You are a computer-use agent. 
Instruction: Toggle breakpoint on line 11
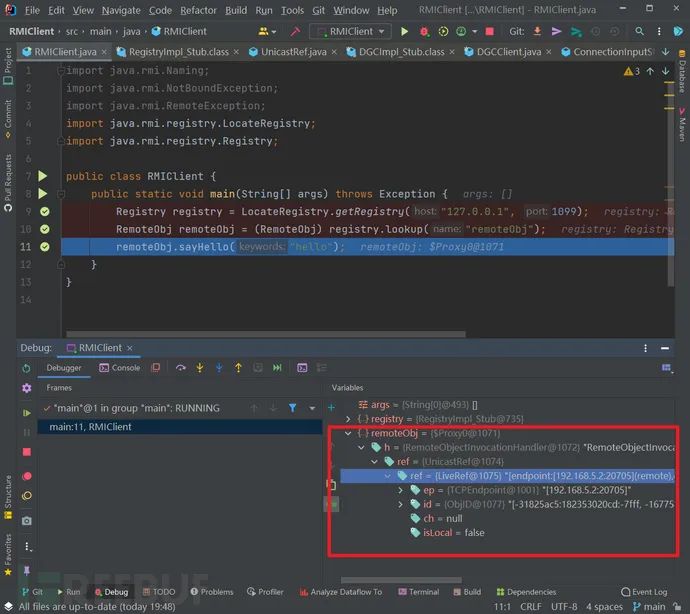tap(45, 247)
